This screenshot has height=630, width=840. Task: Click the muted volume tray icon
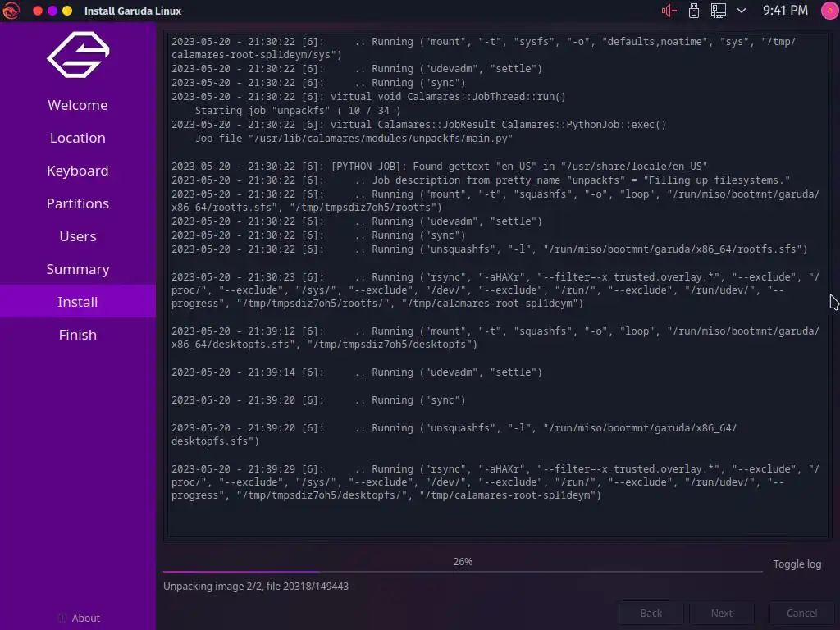point(669,11)
